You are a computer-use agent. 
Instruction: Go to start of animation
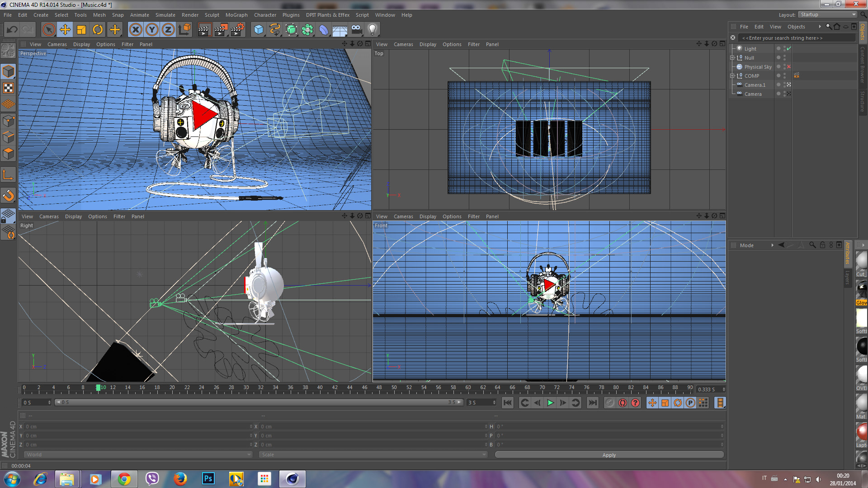tap(507, 403)
